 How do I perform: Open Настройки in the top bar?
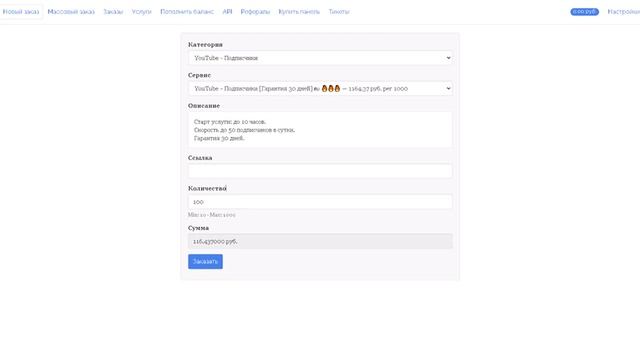tap(624, 12)
